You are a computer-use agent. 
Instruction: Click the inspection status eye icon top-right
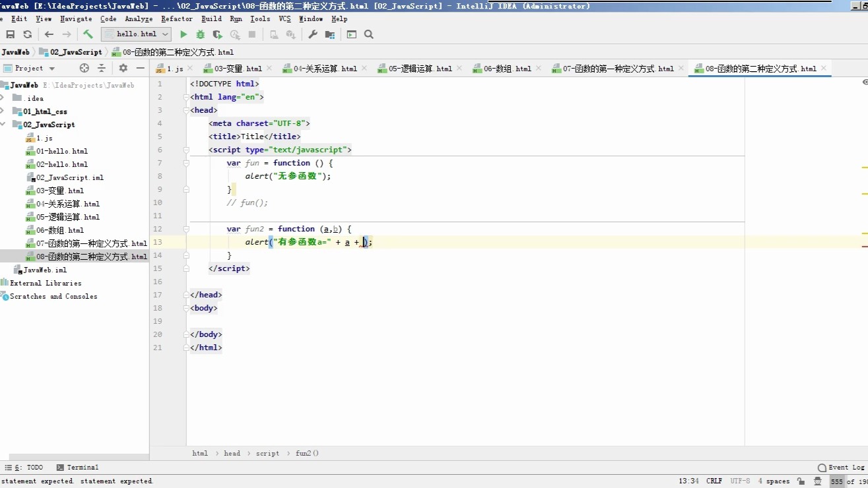[865, 82]
